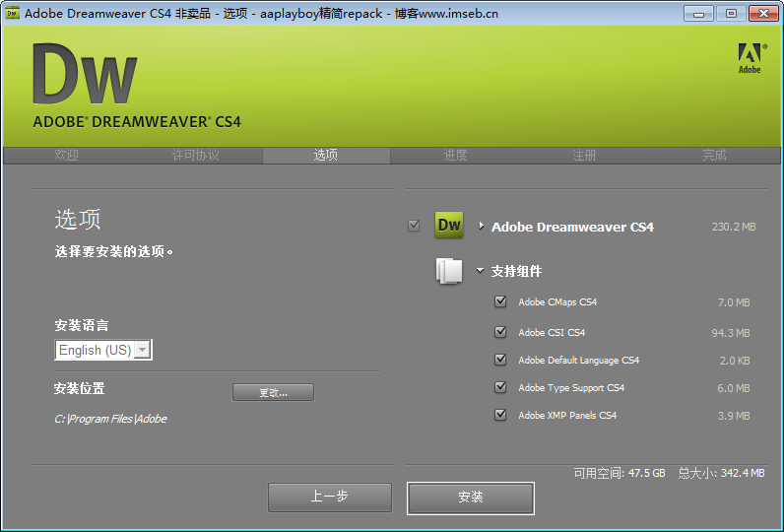Select the 注册 step tab

tap(584, 155)
